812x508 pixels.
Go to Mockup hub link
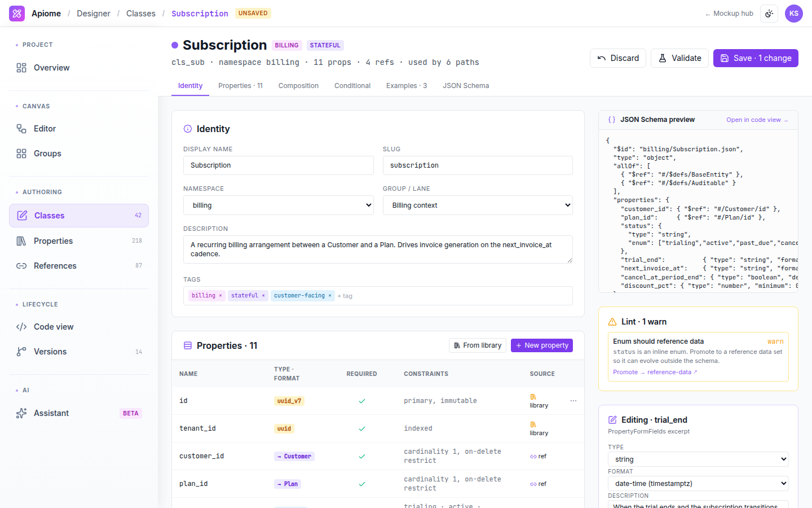(729, 14)
